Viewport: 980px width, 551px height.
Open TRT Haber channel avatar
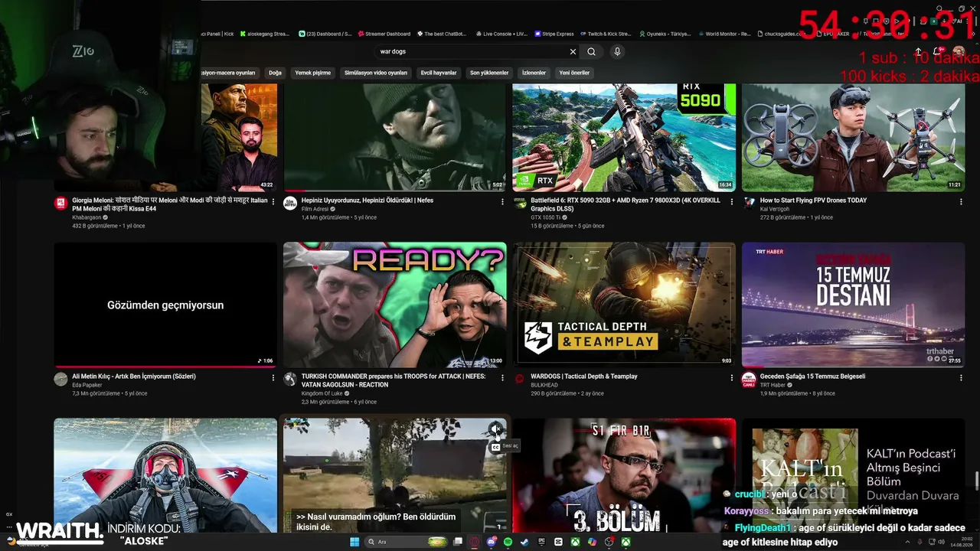pos(750,379)
